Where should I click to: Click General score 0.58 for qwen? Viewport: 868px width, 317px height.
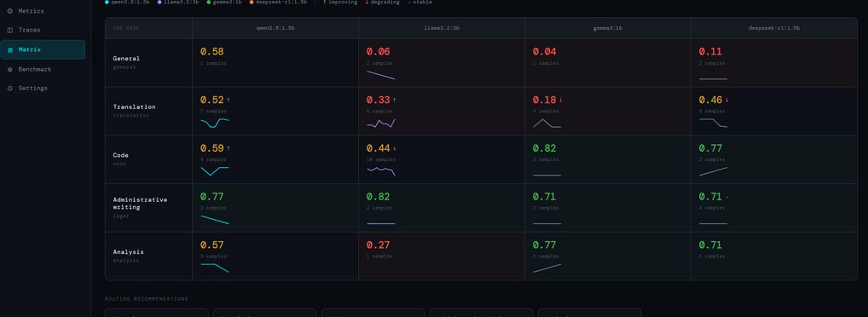(212, 52)
